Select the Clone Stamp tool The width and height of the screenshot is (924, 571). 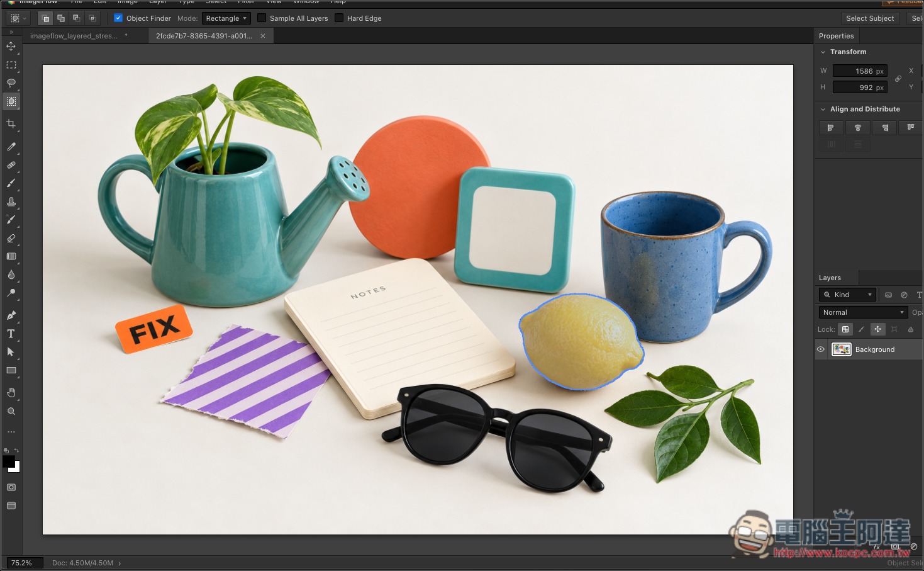[x=11, y=201]
